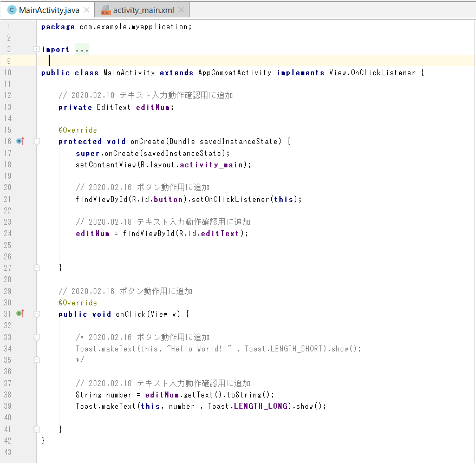Expand the folded import block
476x463 pixels.
(x=36, y=49)
